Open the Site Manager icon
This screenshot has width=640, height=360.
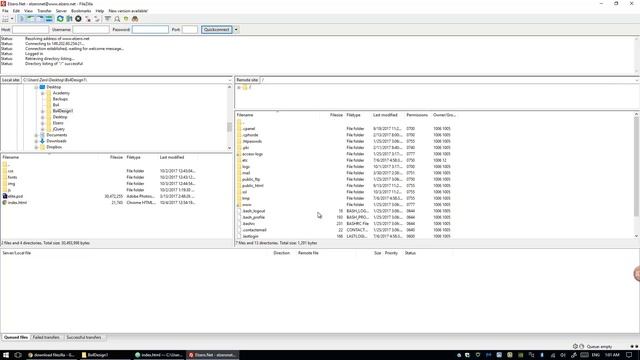pyautogui.click(x=5, y=19)
